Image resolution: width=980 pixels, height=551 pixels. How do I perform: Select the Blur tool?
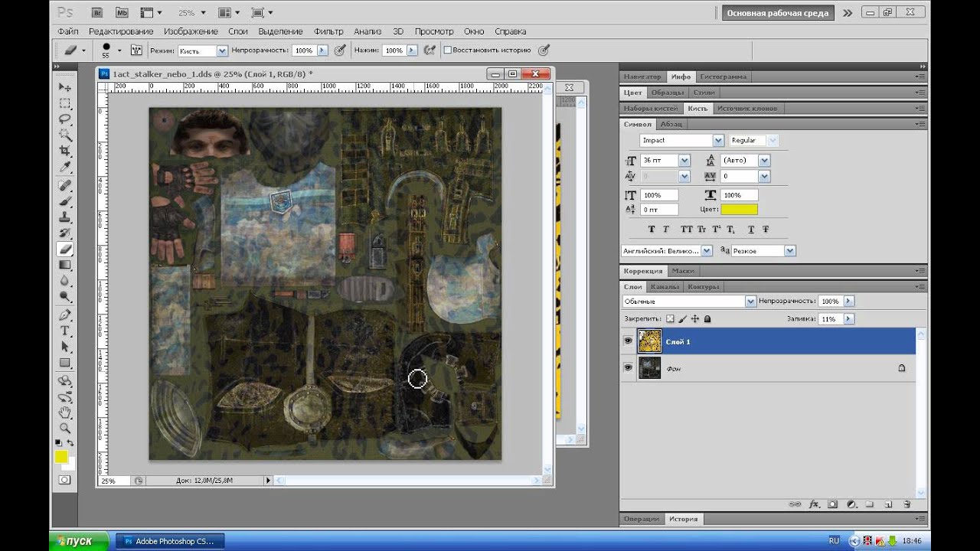click(65, 281)
